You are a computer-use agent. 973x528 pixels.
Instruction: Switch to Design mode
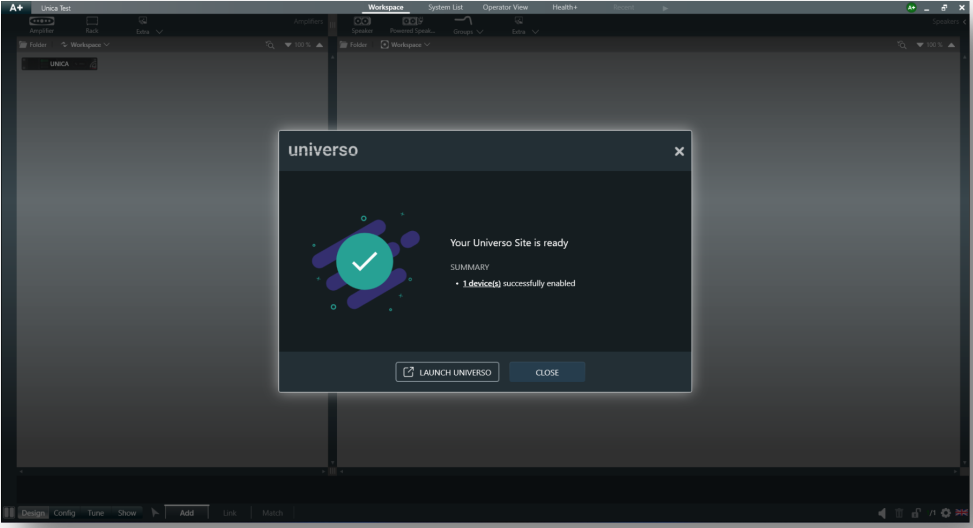pos(33,513)
